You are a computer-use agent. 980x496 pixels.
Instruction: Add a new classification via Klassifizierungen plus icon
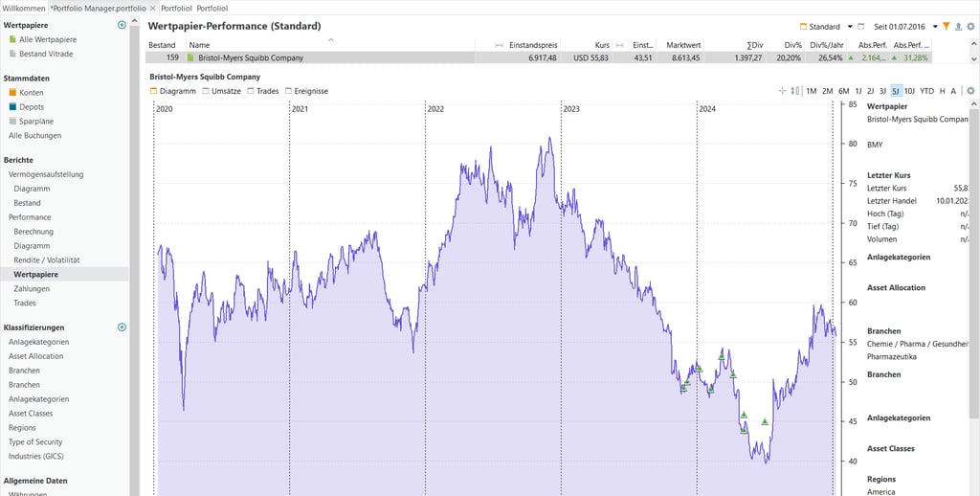pos(122,327)
